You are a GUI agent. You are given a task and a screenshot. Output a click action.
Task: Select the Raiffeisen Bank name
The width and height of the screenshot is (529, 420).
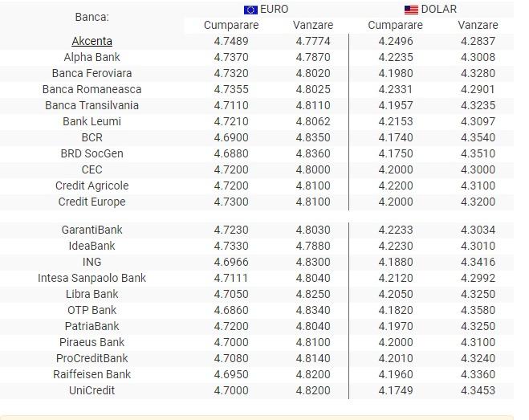[x=92, y=374]
